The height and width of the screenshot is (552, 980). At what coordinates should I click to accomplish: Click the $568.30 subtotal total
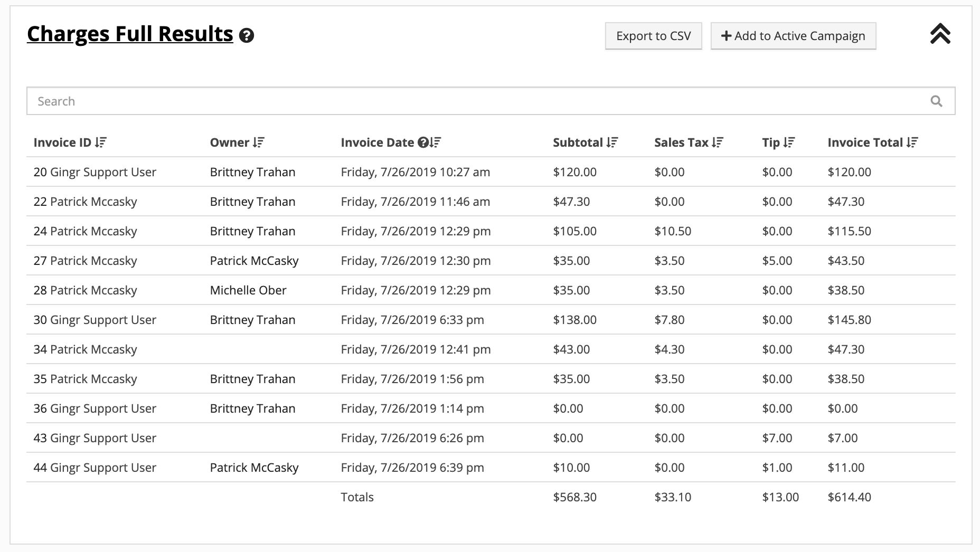pos(574,497)
